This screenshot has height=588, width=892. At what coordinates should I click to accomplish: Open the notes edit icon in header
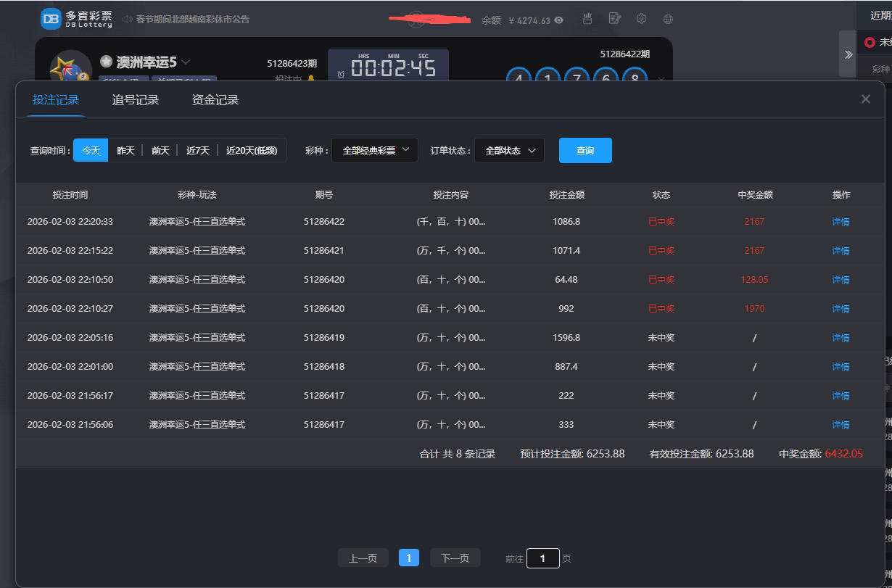(x=614, y=19)
